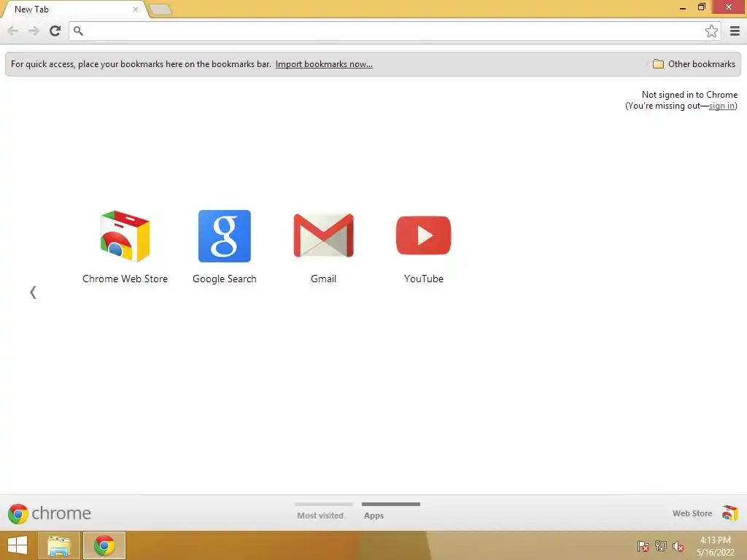The height and width of the screenshot is (560, 747).
Task: Open File Explorer from the taskbar
Action: [x=59, y=545]
